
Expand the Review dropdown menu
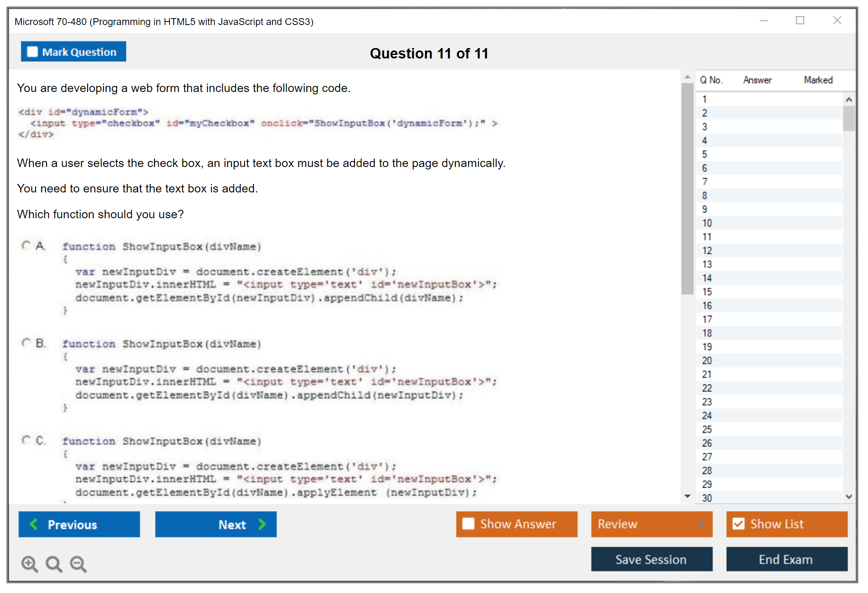point(701,524)
